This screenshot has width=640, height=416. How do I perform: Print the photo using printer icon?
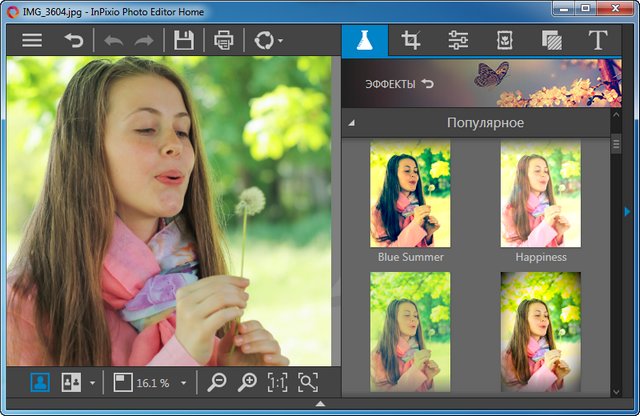[224, 41]
